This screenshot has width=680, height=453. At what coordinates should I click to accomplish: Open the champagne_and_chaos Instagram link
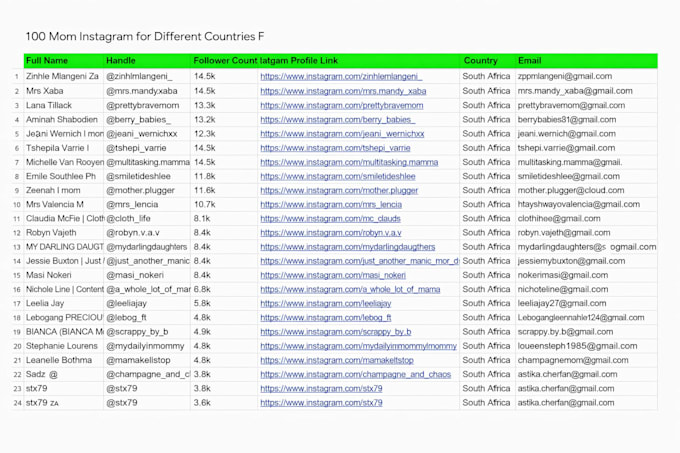tap(356, 374)
